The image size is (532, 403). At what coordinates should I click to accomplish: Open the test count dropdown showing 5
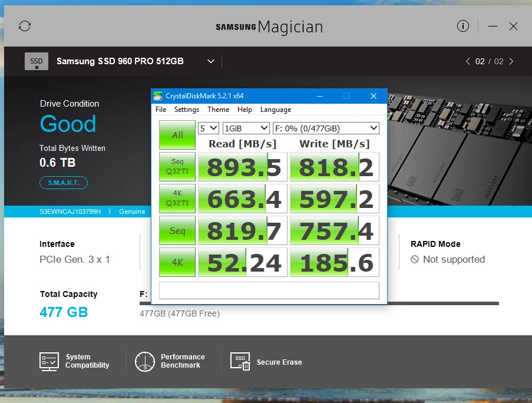coord(209,128)
